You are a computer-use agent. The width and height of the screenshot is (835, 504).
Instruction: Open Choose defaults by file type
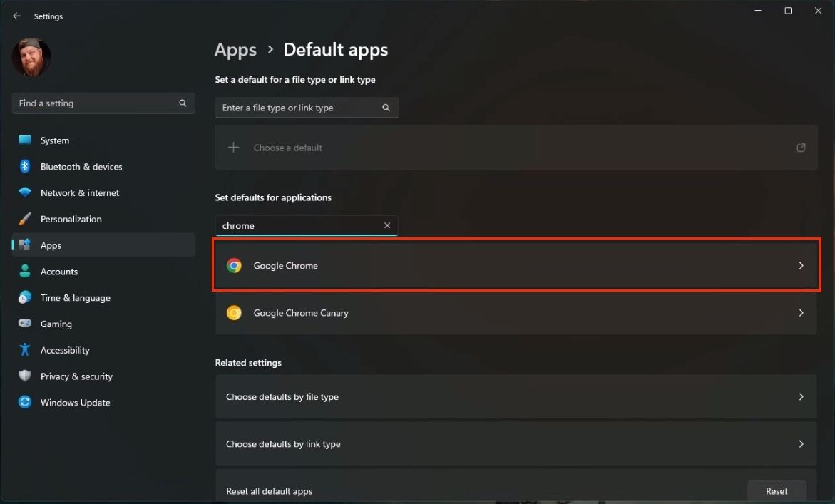click(516, 396)
